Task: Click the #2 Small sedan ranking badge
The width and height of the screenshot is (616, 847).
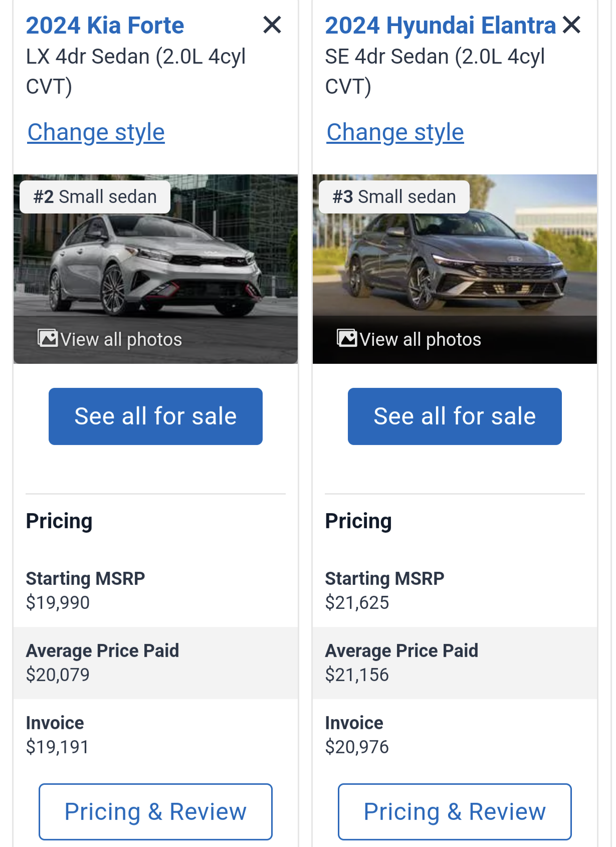Action: (x=95, y=197)
